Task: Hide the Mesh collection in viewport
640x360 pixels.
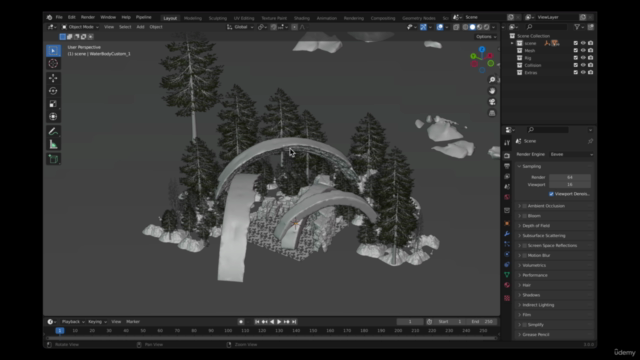Action: coord(583,51)
